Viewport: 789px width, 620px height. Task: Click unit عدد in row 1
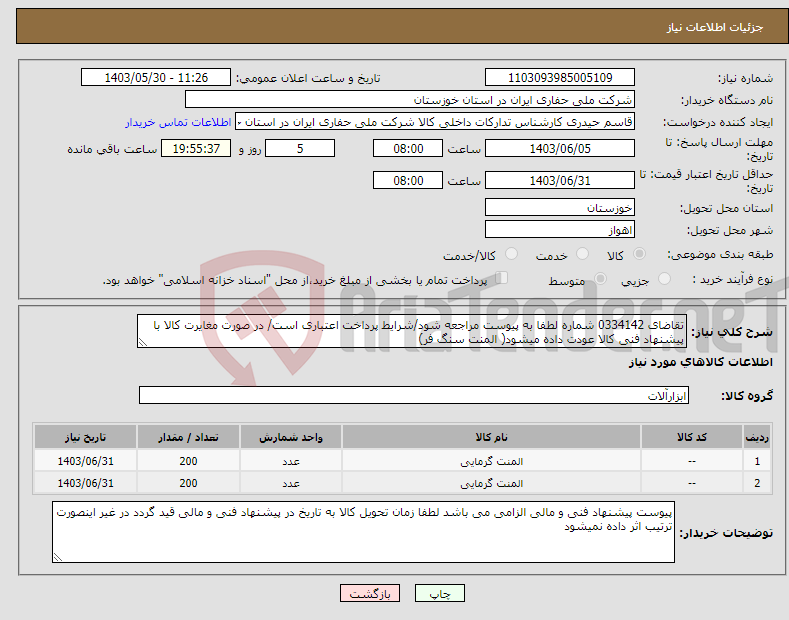[x=291, y=461]
